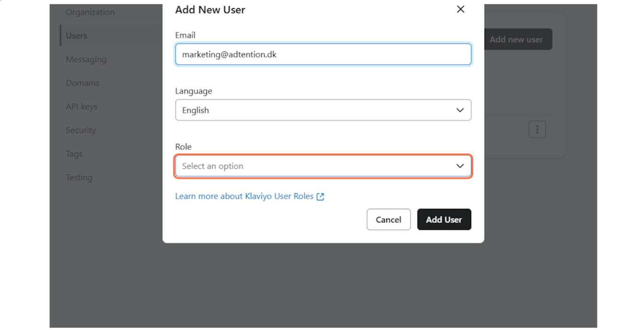Open the Tags section

pos(74,154)
